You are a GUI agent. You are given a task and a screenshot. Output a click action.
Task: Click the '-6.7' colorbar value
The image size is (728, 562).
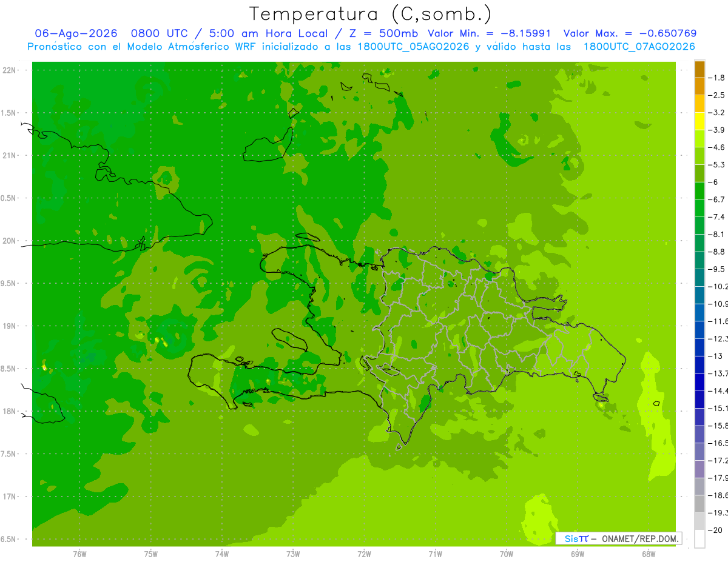pos(717,199)
